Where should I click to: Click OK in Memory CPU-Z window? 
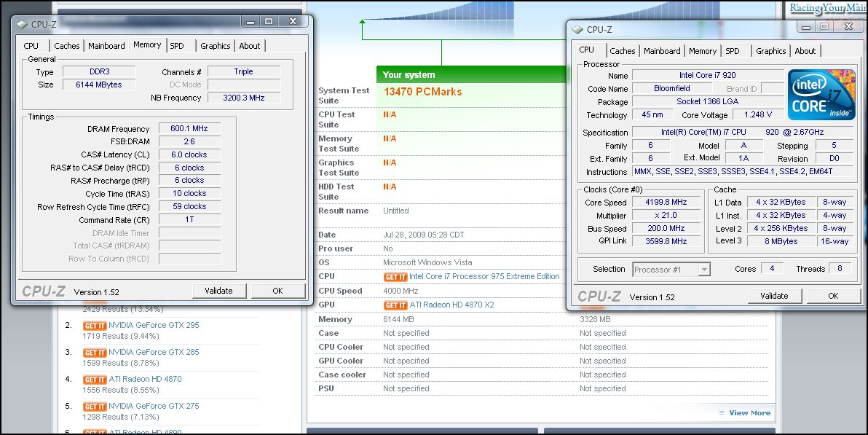(278, 291)
